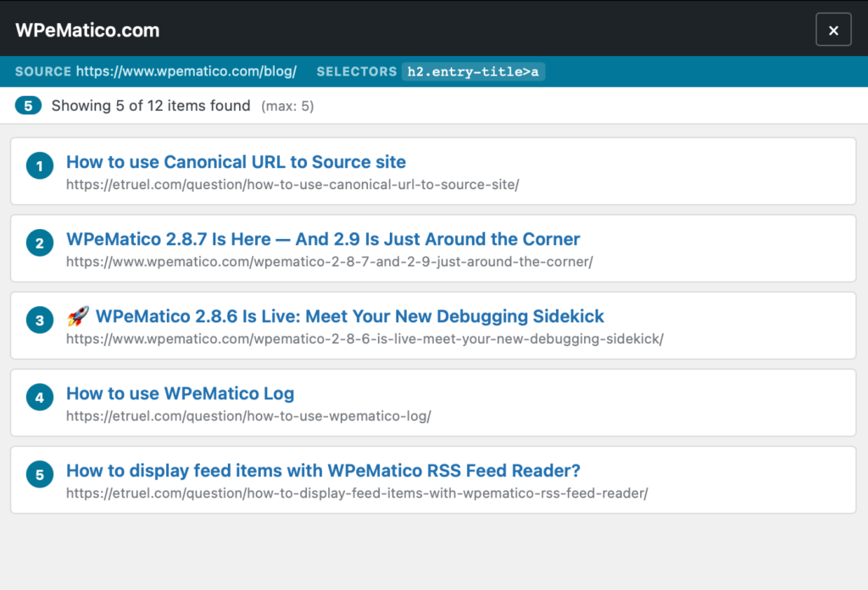Click the rocket emoji in item 3 title

coord(78,316)
